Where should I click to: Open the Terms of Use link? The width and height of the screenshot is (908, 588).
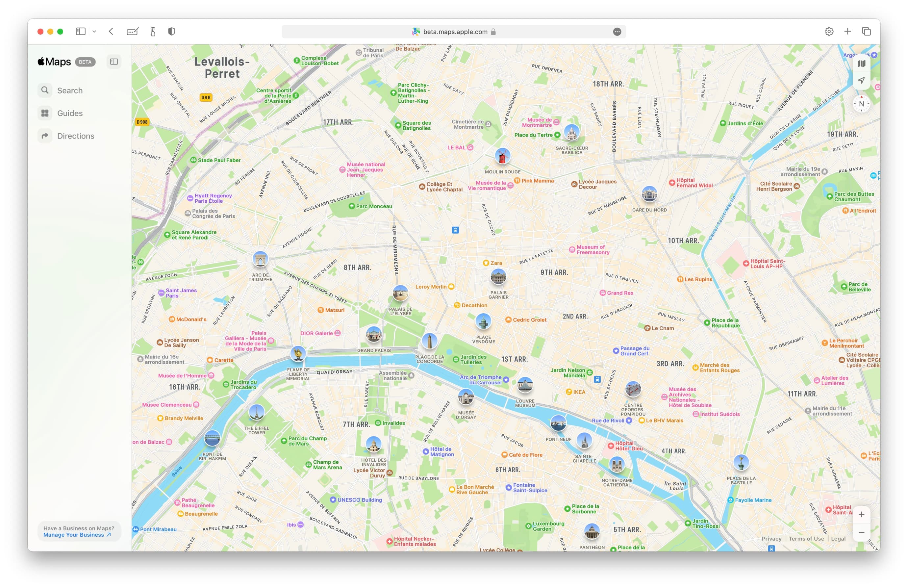click(x=806, y=539)
